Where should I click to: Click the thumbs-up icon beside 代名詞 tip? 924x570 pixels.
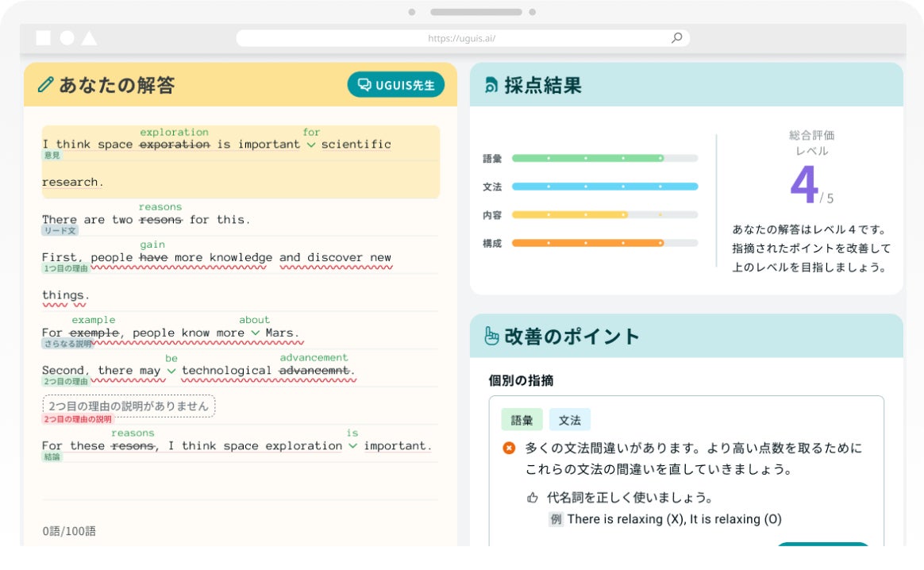533,498
